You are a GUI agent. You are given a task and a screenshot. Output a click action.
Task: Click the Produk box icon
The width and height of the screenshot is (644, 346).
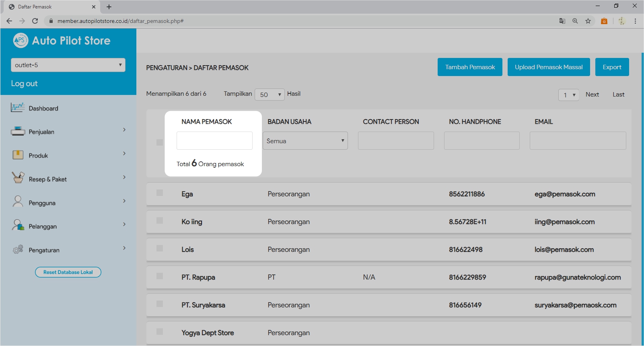[x=18, y=155]
